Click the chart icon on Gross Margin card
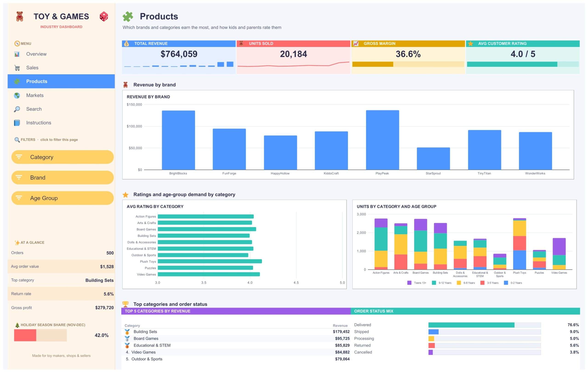Image resolution: width=588 pixels, height=373 pixels. tap(356, 43)
